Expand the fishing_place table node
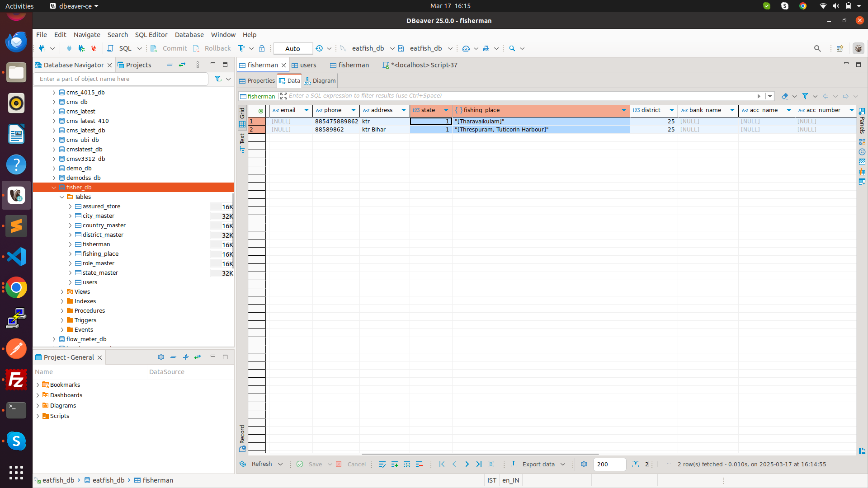 (71, 254)
